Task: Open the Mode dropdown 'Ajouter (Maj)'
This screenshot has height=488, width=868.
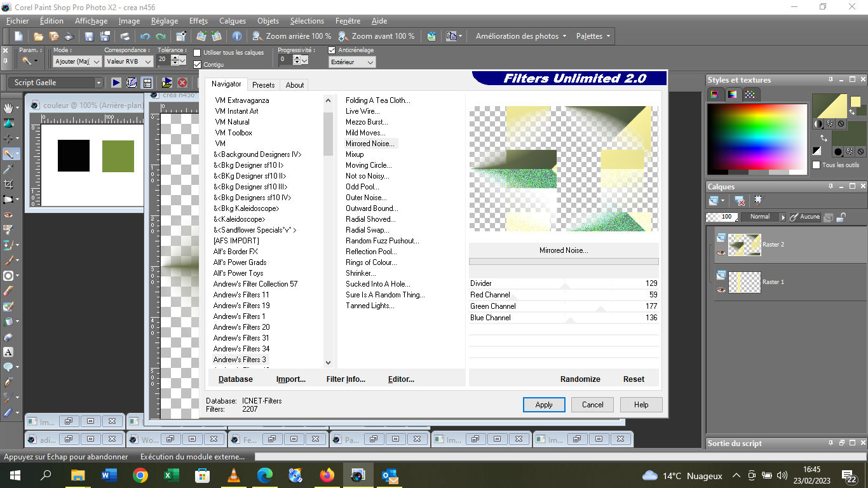Action: pos(77,62)
